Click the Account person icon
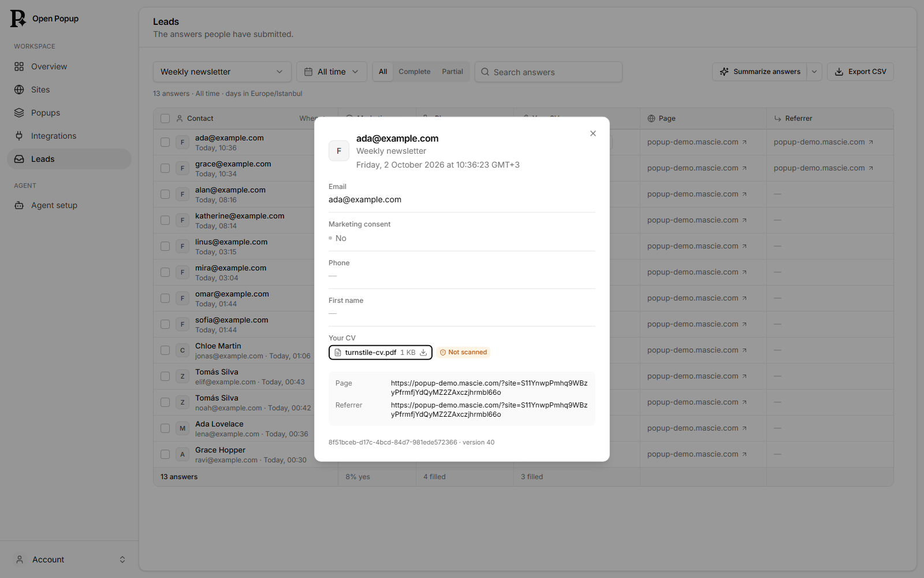The height and width of the screenshot is (578, 924). click(x=20, y=560)
